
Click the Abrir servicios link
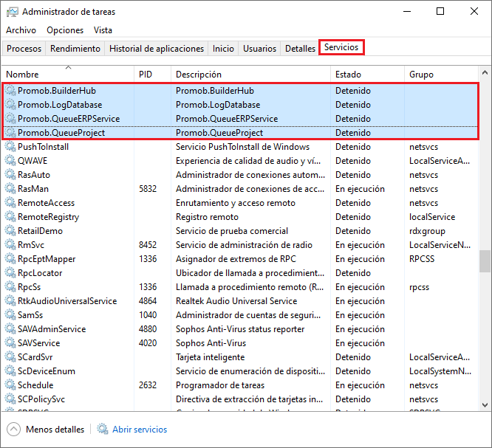coord(140,430)
